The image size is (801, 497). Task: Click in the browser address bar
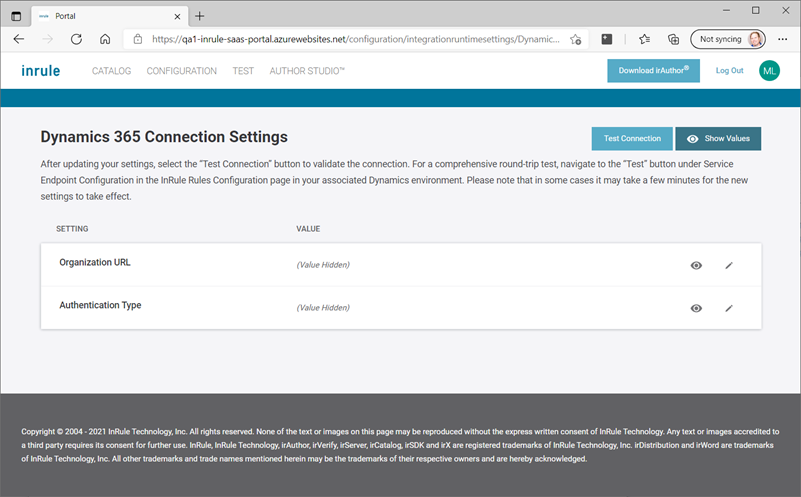[350, 39]
